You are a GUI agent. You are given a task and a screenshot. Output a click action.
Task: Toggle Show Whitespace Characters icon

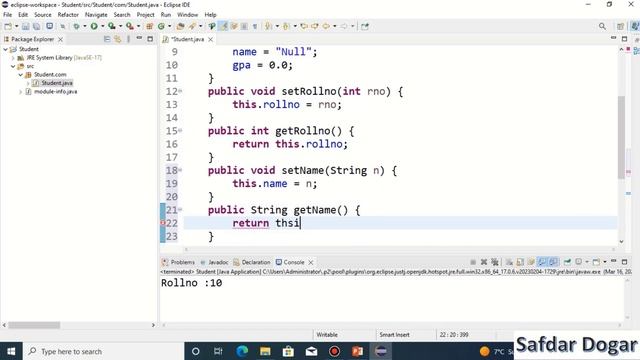coord(255,26)
